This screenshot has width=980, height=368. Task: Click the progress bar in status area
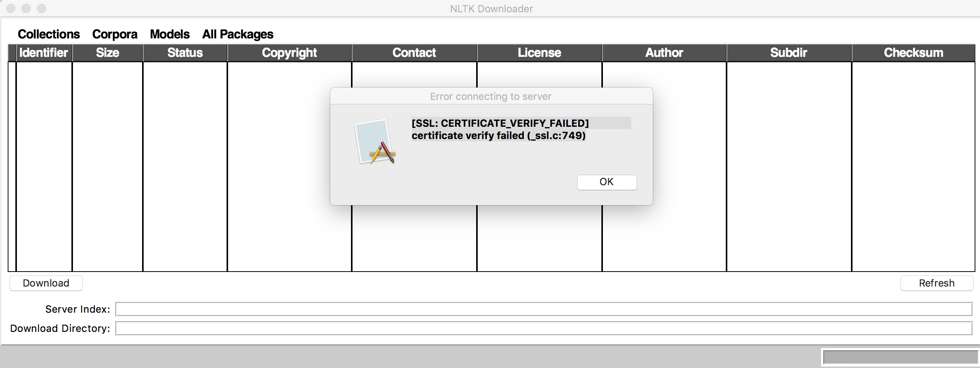pyautogui.click(x=900, y=357)
